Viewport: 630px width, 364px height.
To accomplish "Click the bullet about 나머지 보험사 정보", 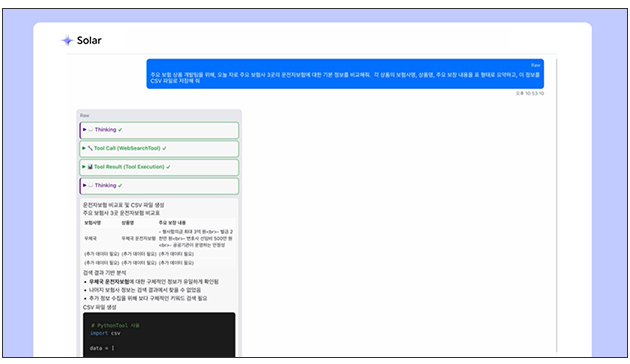I will (x=145, y=290).
